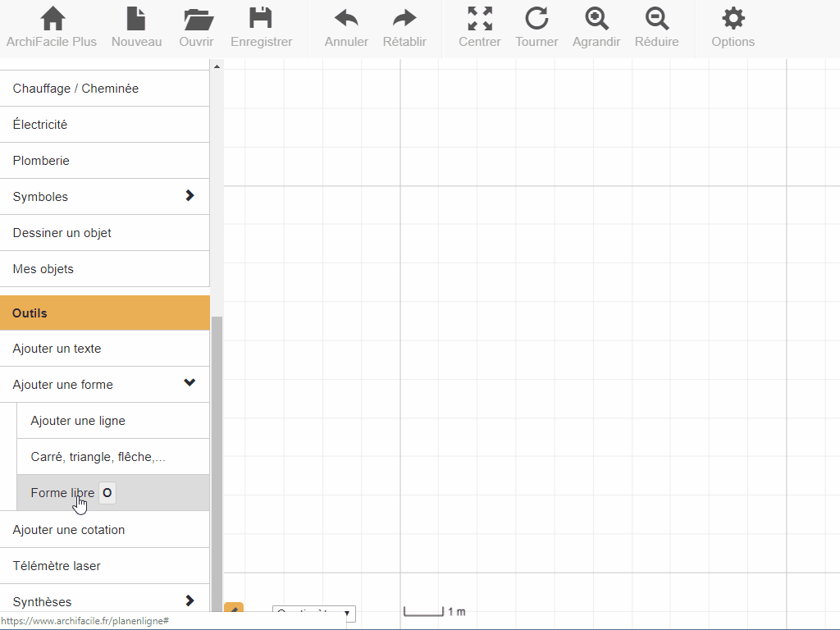
Task: Expand the Synthèses submenu arrow
Action: 189,600
